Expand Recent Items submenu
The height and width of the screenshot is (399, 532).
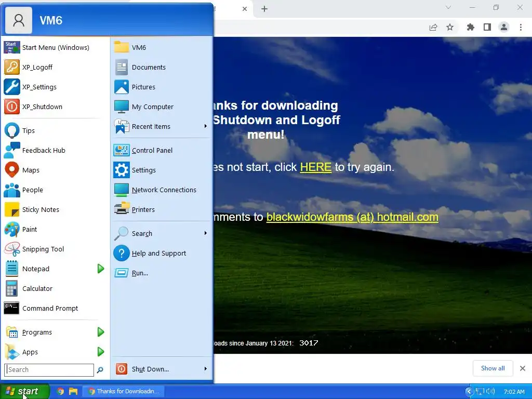pos(205,126)
